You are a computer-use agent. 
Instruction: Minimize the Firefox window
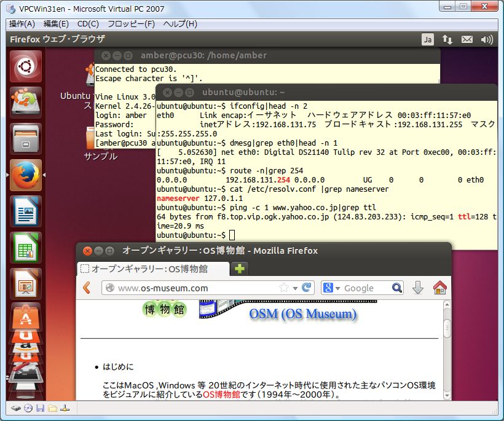(98, 251)
